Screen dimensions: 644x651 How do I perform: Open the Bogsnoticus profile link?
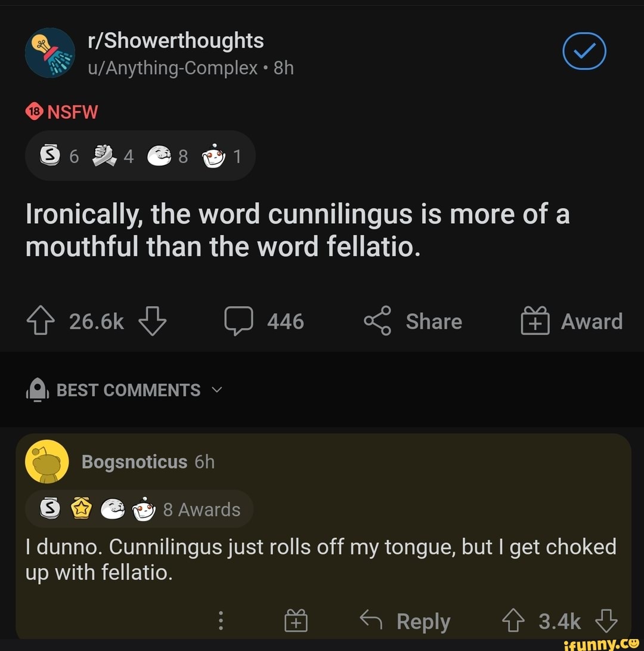coord(134,462)
